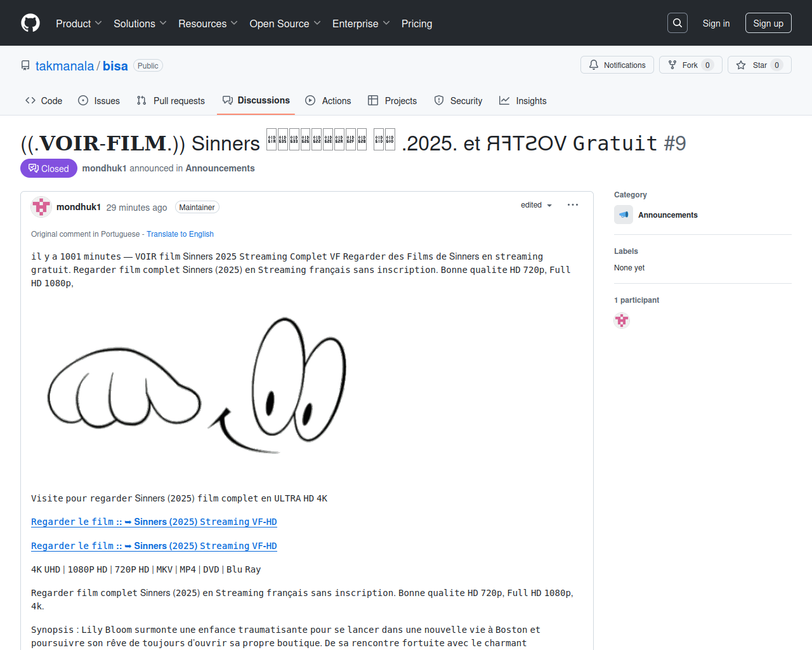Click Announcements link in announced line
The image size is (812, 650).
click(x=220, y=168)
